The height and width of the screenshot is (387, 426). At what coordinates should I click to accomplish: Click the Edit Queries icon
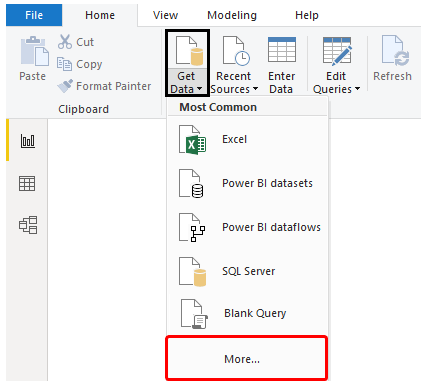tap(337, 51)
